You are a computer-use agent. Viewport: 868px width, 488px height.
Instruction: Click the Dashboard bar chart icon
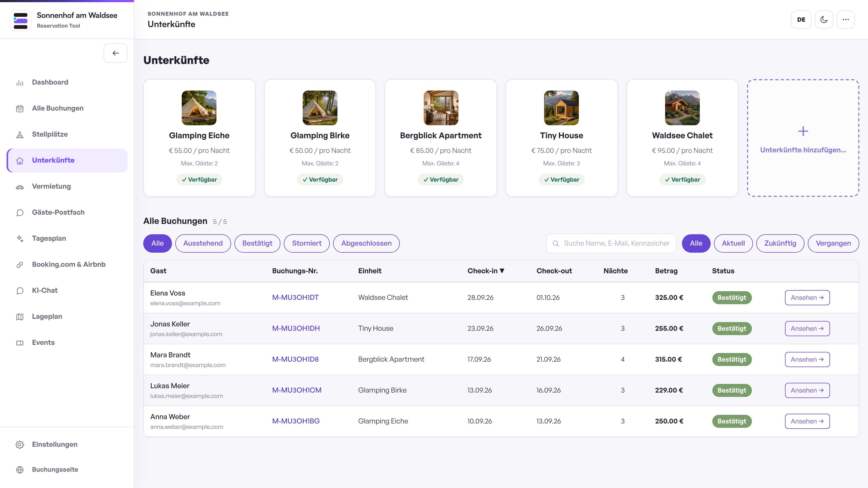point(20,82)
